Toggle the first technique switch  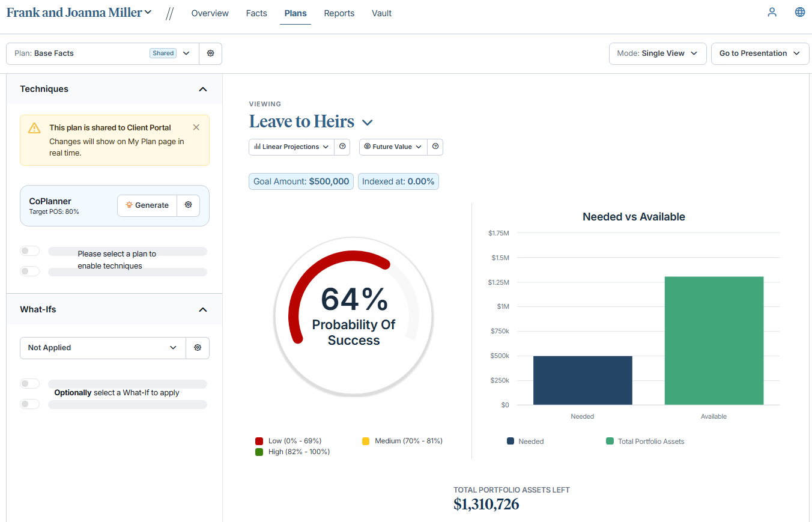point(29,251)
